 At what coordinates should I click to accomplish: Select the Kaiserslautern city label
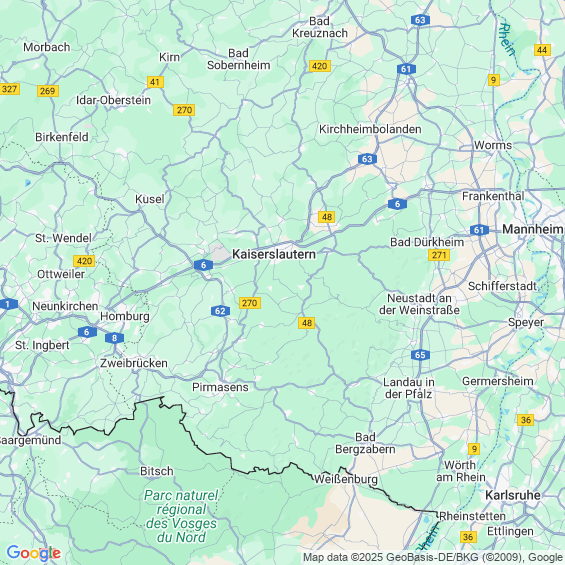pyautogui.click(x=274, y=254)
